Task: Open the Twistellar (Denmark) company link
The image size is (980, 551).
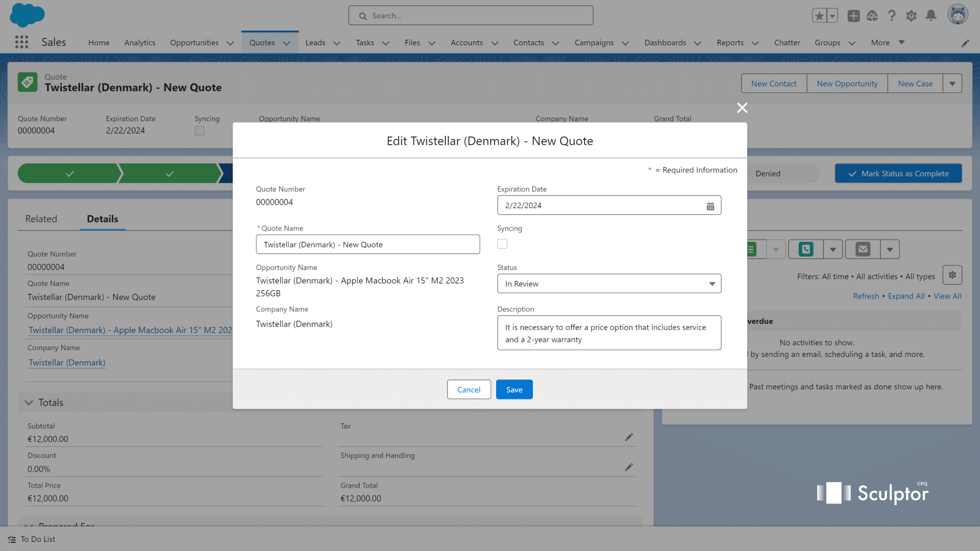Action: tap(67, 363)
